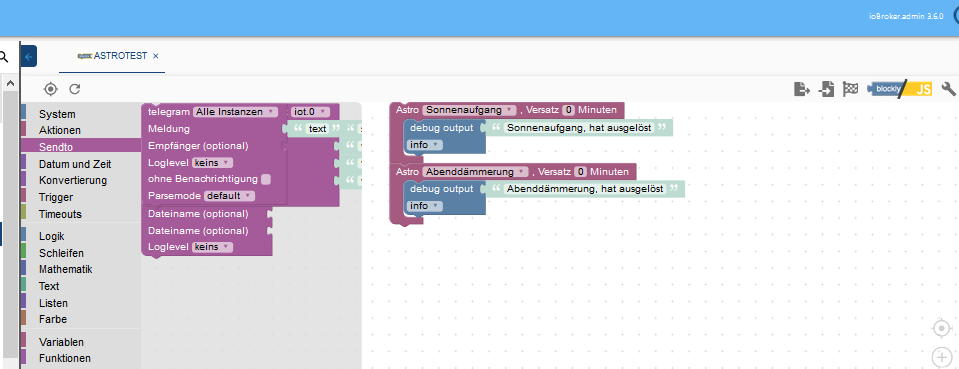Switch to the ASTROTEST script tab

click(x=112, y=56)
